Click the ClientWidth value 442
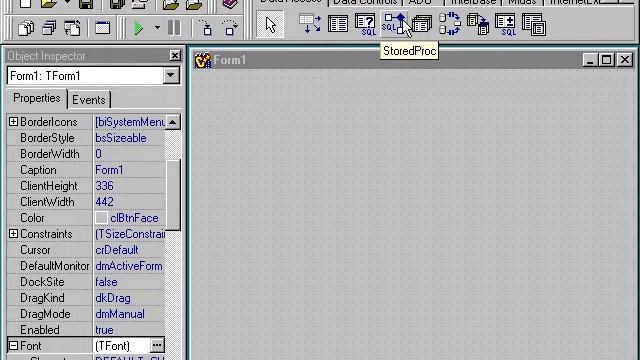This screenshot has height=360, width=640. click(104, 202)
